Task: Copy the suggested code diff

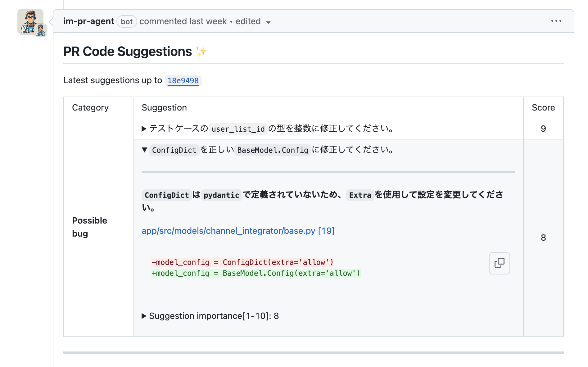Action: coord(499,263)
